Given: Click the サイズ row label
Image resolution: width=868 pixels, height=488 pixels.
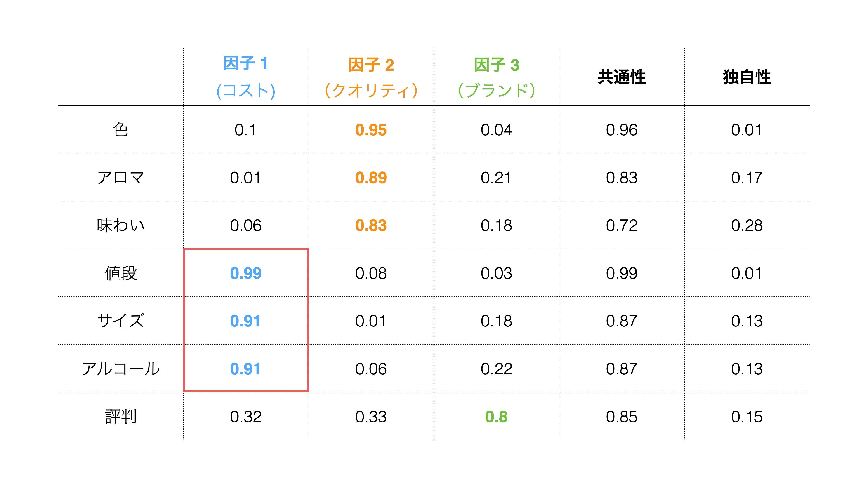Looking at the screenshot, I should click(x=121, y=321).
